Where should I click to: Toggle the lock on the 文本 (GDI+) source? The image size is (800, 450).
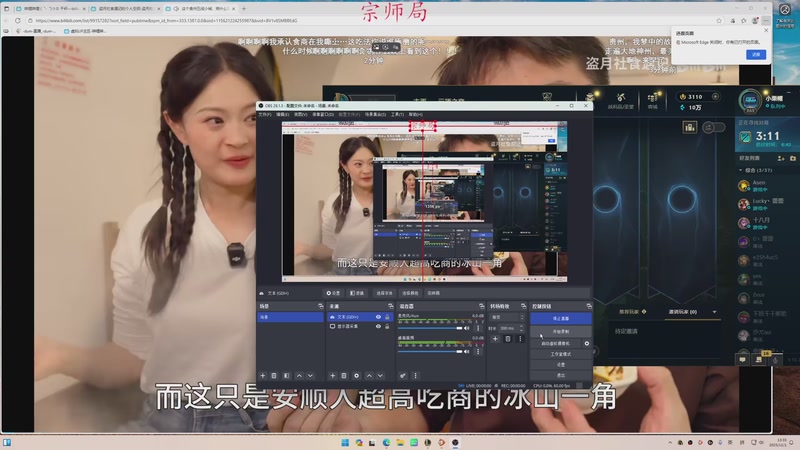(388, 317)
